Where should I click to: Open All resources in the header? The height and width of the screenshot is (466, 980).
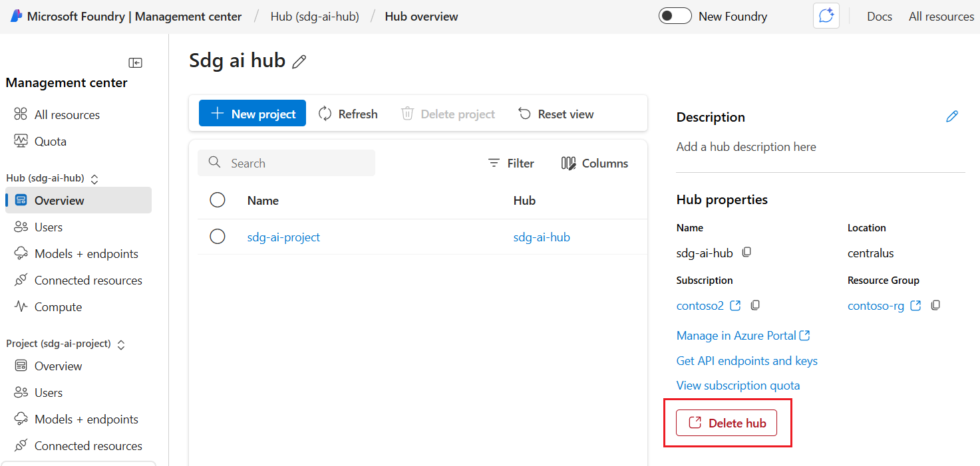click(x=941, y=17)
